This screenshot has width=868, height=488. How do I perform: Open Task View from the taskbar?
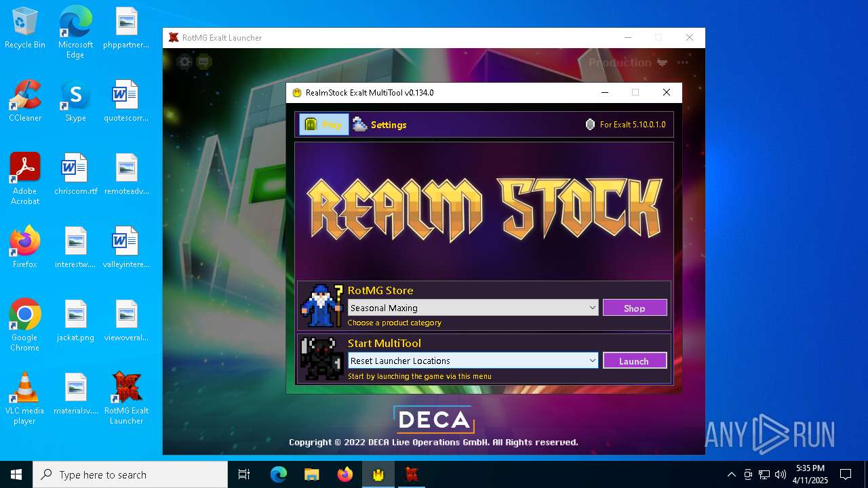(x=244, y=474)
